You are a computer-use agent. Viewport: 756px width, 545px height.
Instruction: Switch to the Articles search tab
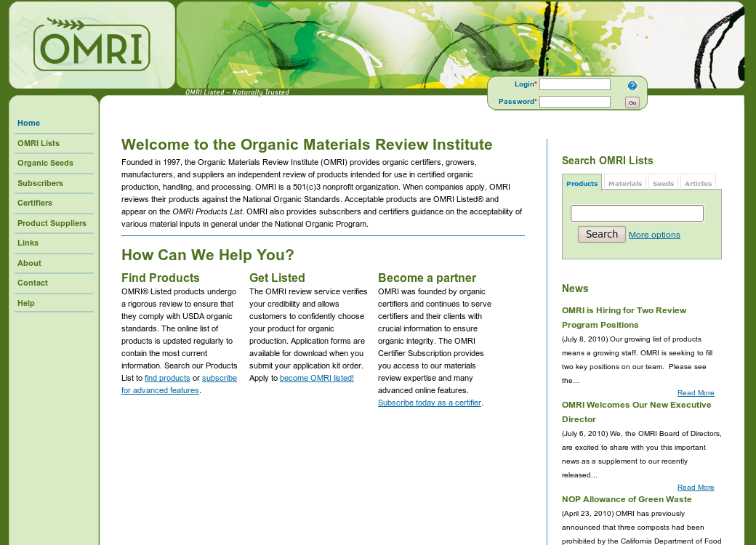point(698,183)
